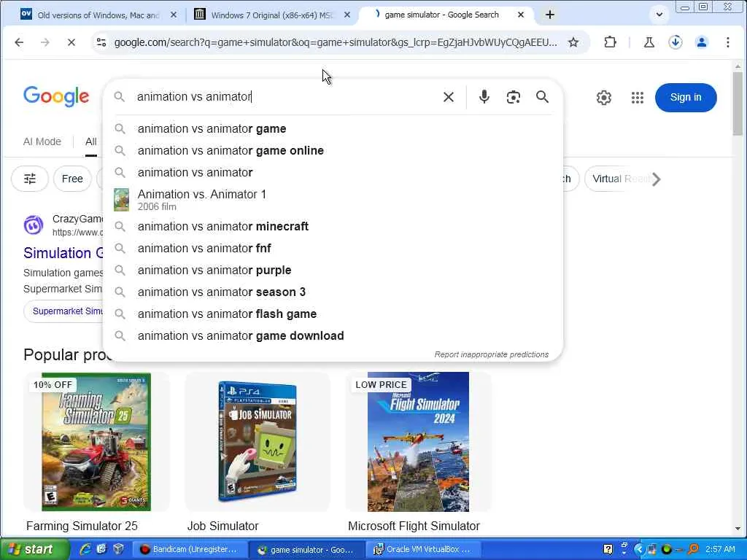Open search filter tools slider icon
Screen dimensions: 747x560
(x=29, y=179)
